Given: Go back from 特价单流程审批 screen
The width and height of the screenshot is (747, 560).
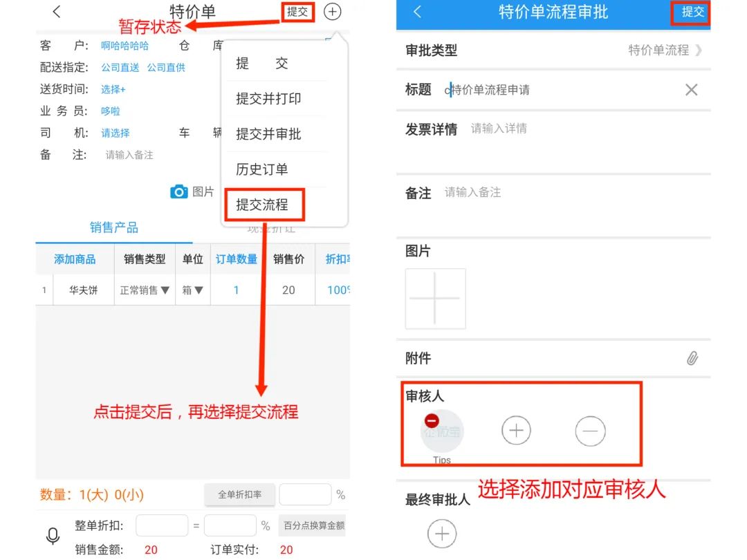Looking at the screenshot, I should pyautogui.click(x=417, y=12).
